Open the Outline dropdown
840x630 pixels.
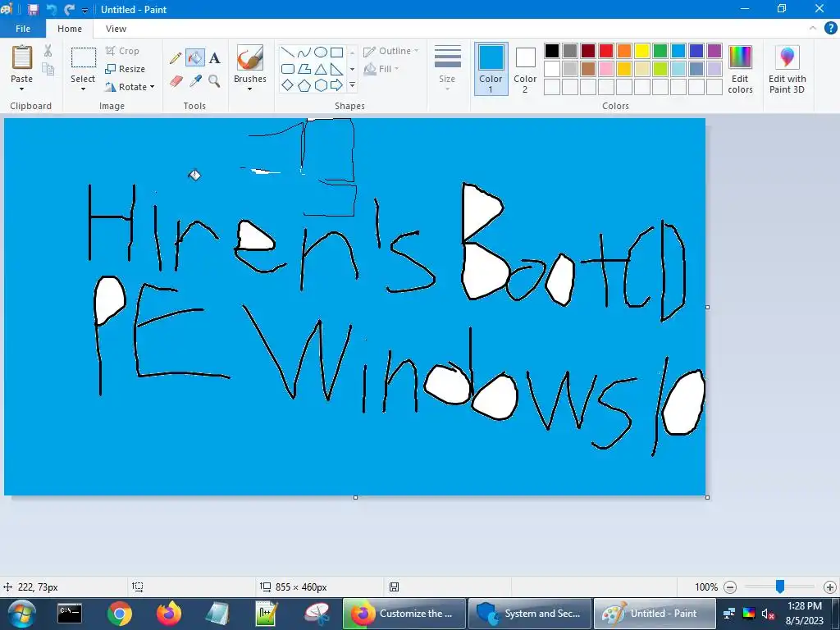tap(391, 51)
